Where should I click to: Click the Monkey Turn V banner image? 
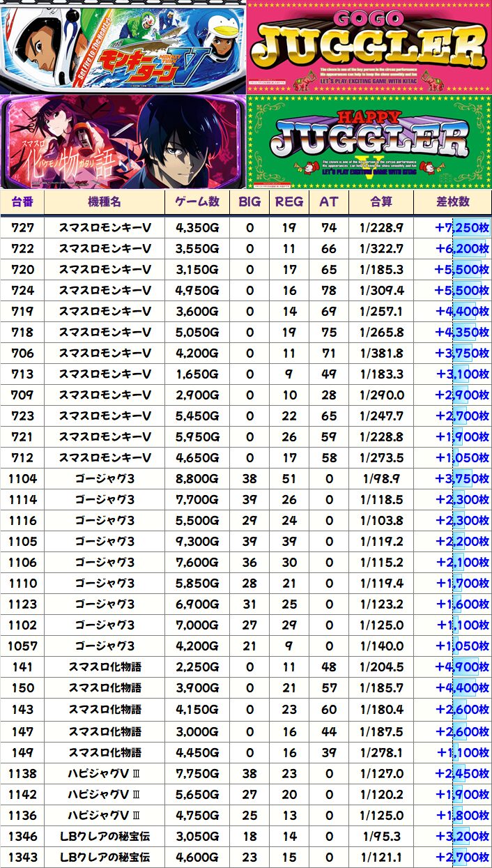(123, 47)
